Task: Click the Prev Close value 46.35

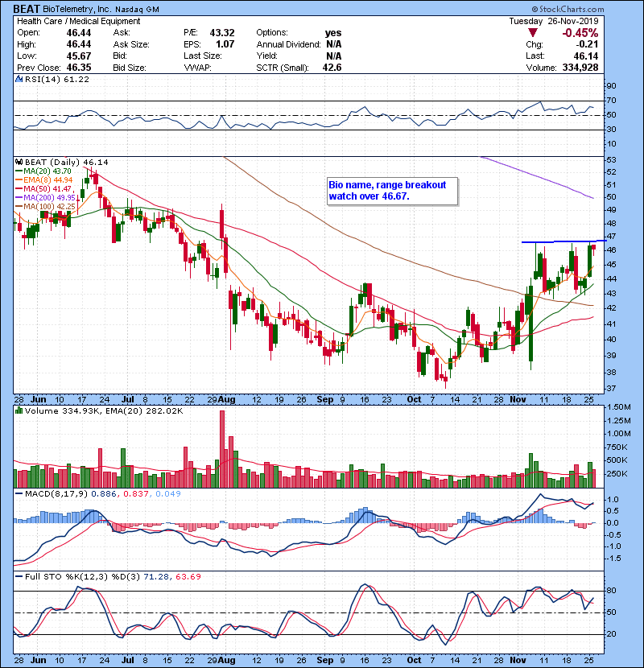Action: pos(79,68)
